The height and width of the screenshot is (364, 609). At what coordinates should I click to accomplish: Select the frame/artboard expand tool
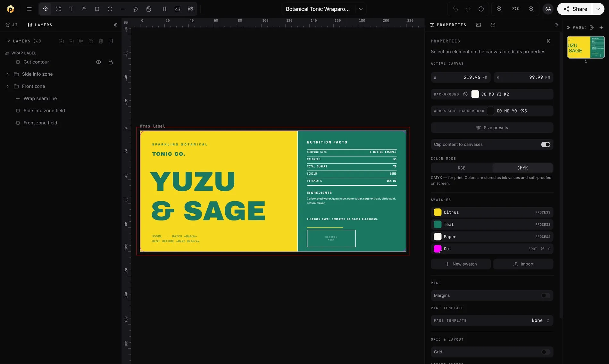[x=58, y=9]
